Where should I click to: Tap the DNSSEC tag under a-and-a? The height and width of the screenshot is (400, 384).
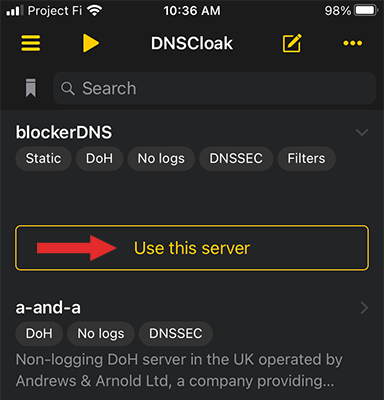pos(176,333)
